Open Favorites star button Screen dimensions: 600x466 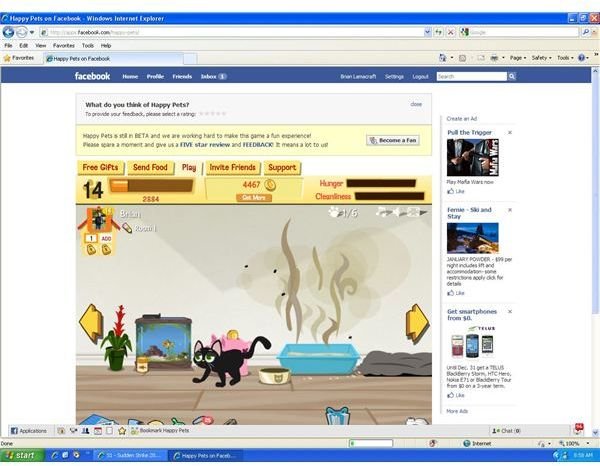click(19, 58)
